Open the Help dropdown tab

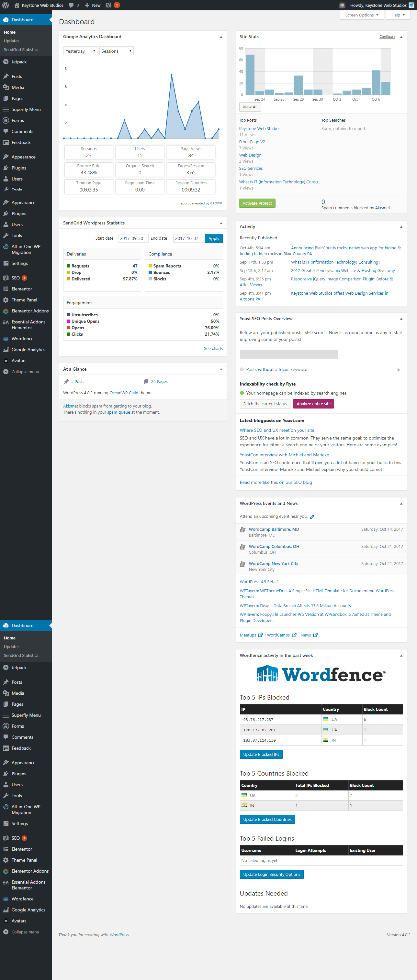[x=398, y=15]
